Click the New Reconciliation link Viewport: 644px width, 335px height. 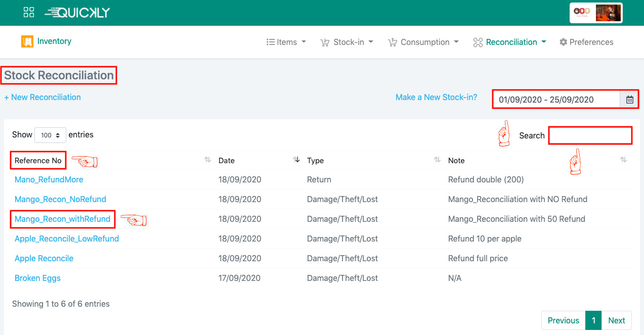click(42, 97)
